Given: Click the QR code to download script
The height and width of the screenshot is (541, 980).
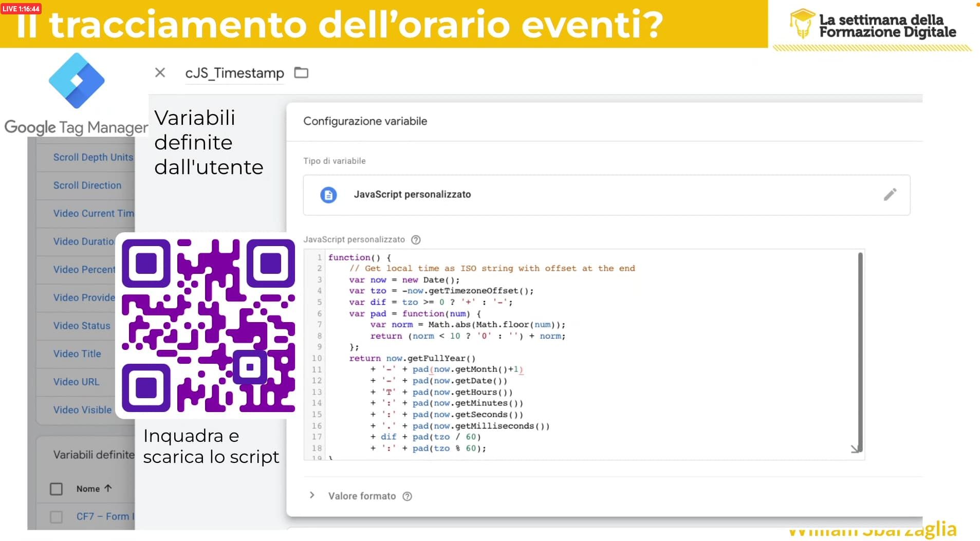Looking at the screenshot, I should click(208, 325).
